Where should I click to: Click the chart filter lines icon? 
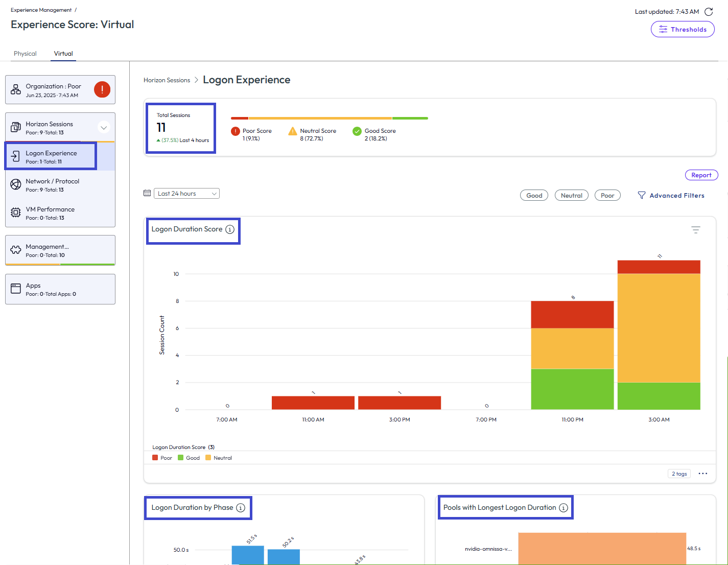696,230
